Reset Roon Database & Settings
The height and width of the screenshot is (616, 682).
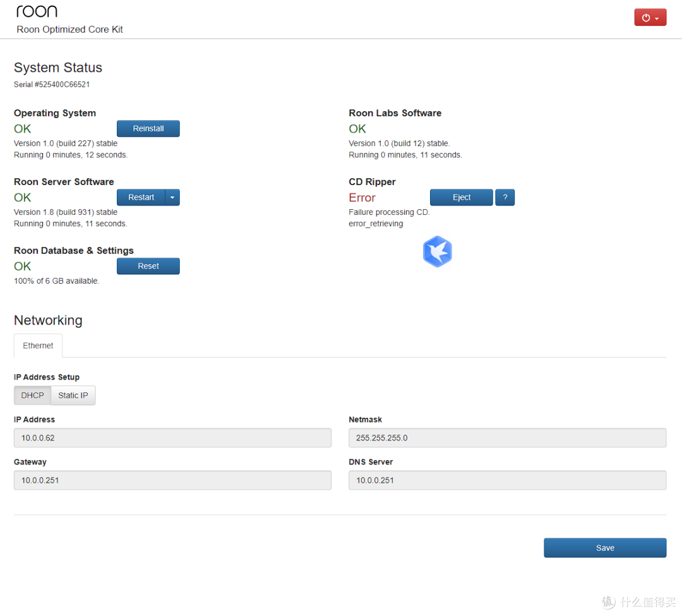pos(148,266)
